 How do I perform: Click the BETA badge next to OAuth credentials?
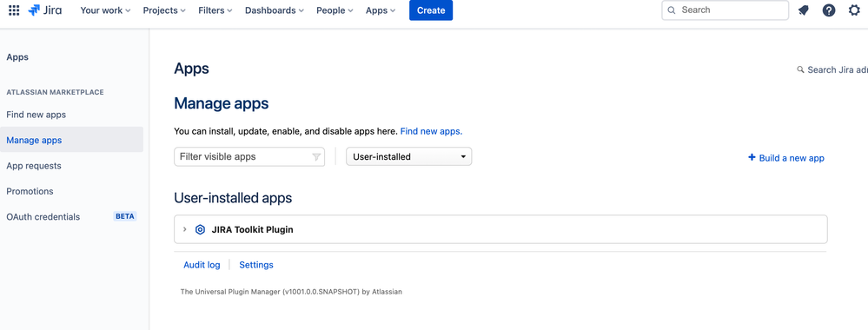(125, 216)
